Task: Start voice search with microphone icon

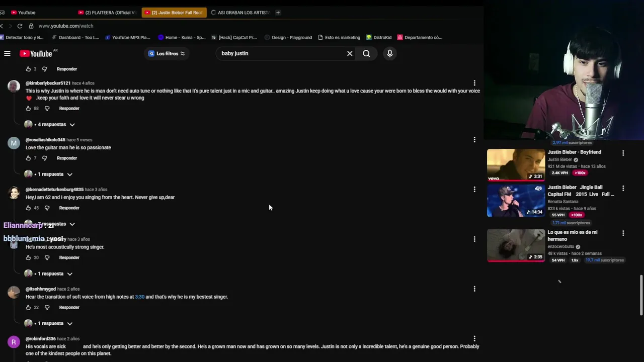Action: click(x=389, y=53)
